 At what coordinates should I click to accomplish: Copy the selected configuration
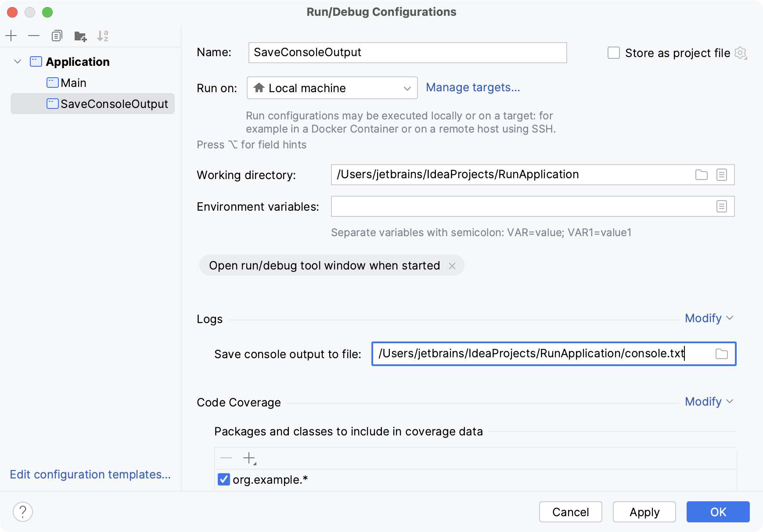tap(57, 36)
